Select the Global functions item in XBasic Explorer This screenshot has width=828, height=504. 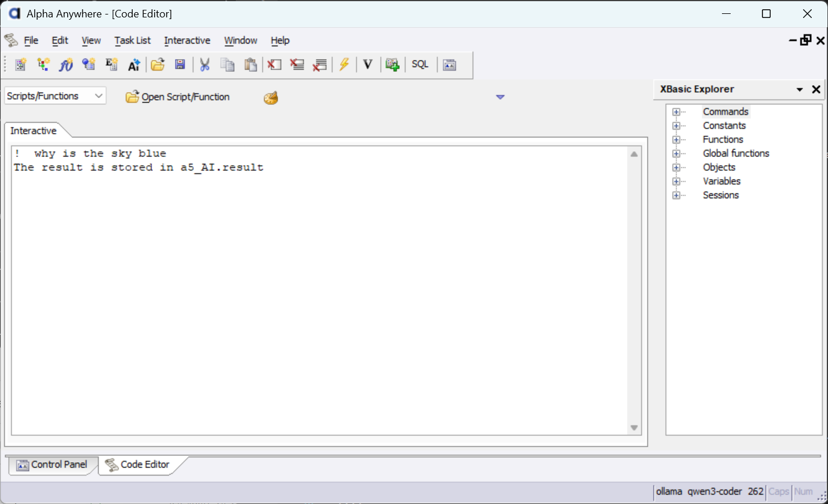(x=736, y=154)
